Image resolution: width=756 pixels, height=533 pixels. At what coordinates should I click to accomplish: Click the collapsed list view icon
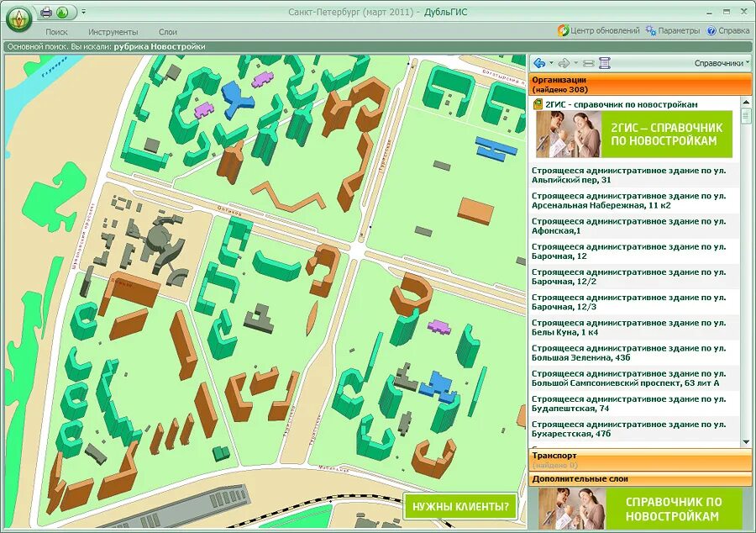[x=588, y=63]
